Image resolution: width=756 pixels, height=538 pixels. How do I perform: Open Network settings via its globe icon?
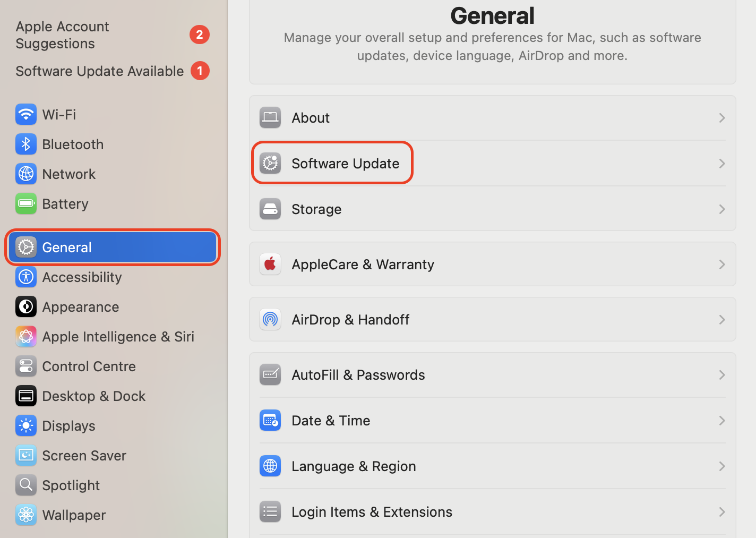coord(26,174)
